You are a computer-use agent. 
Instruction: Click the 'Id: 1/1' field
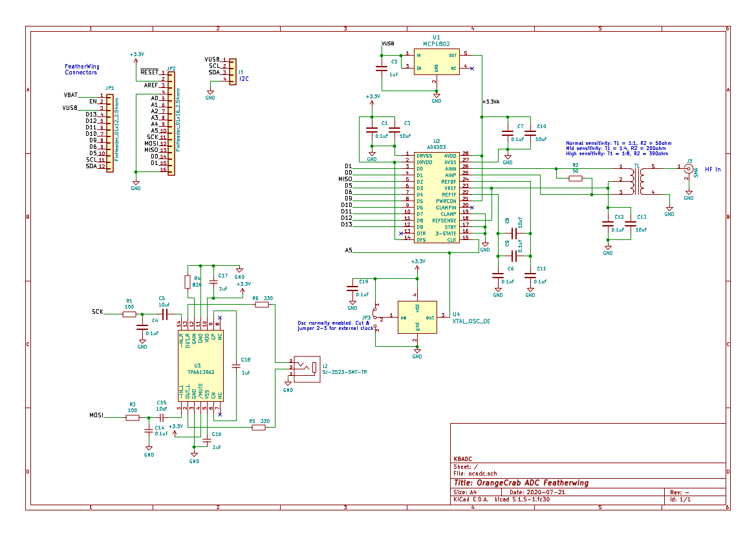(x=680, y=499)
